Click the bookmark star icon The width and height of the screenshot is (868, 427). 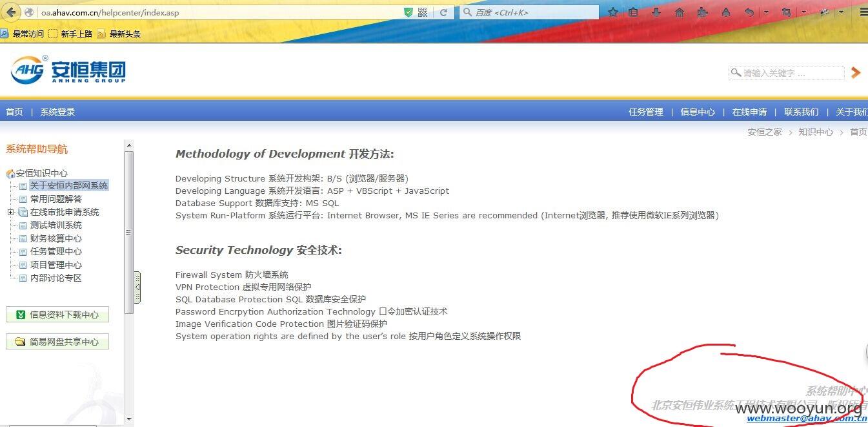(x=612, y=12)
